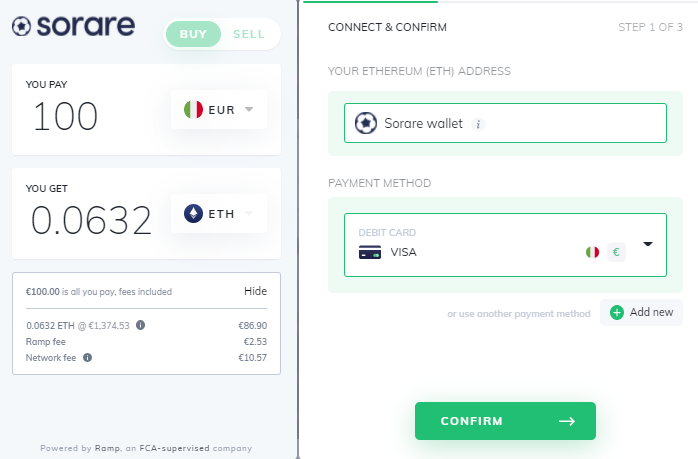Click the green step progress bar at top

coord(370,2)
